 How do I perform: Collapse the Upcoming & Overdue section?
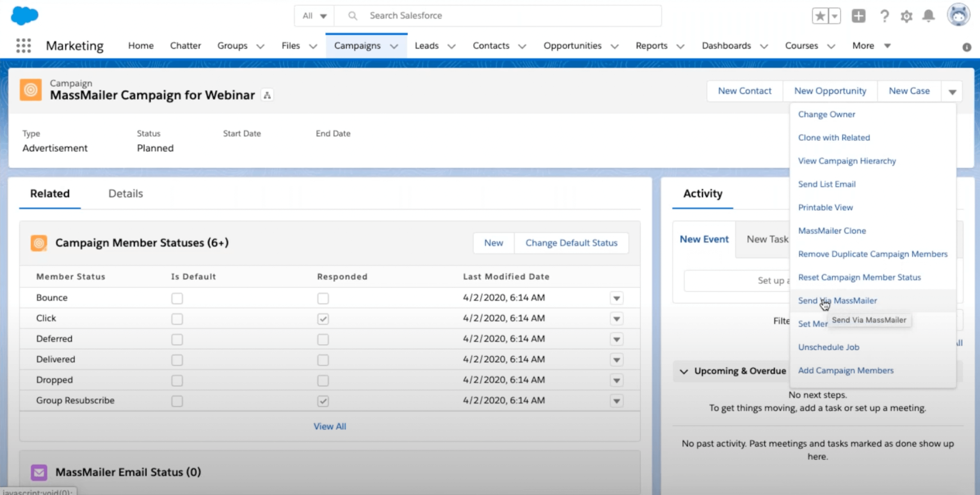pyautogui.click(x=684, y=371)
